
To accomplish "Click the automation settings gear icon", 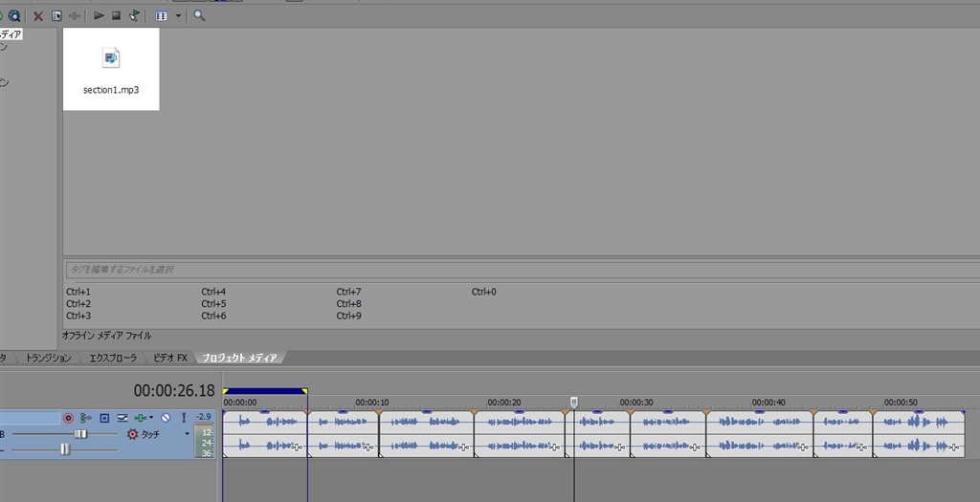I will [x=132, y=434].
